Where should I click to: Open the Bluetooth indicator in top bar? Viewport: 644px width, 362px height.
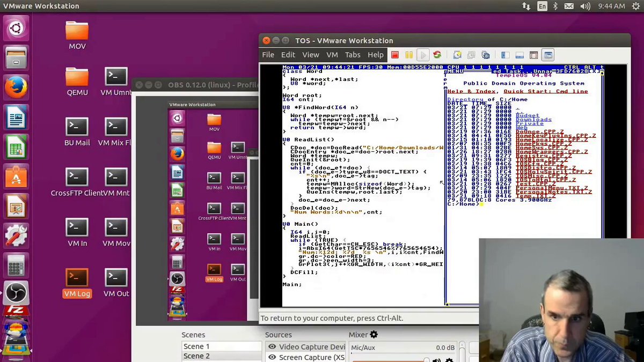pos(555,6)
